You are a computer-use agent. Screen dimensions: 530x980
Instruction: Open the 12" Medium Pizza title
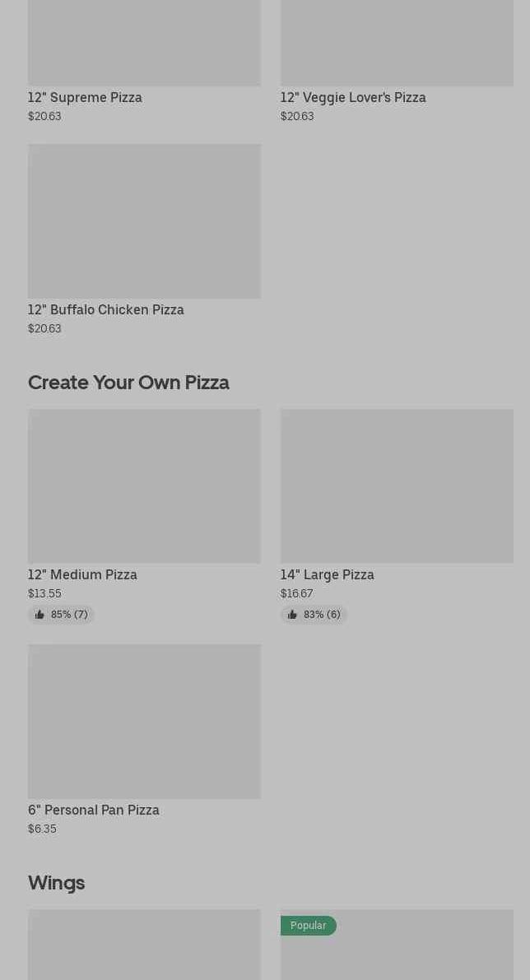pos(82,574)
